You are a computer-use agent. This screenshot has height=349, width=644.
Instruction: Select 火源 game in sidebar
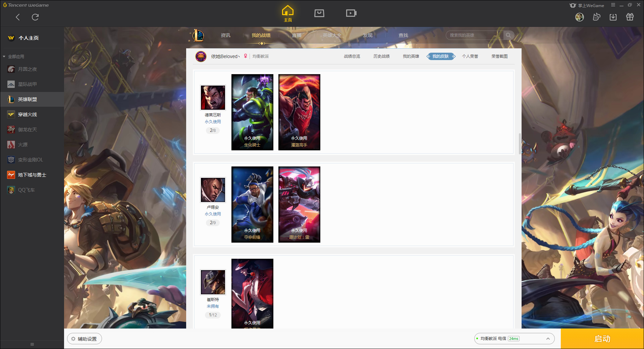coord(32,145)
